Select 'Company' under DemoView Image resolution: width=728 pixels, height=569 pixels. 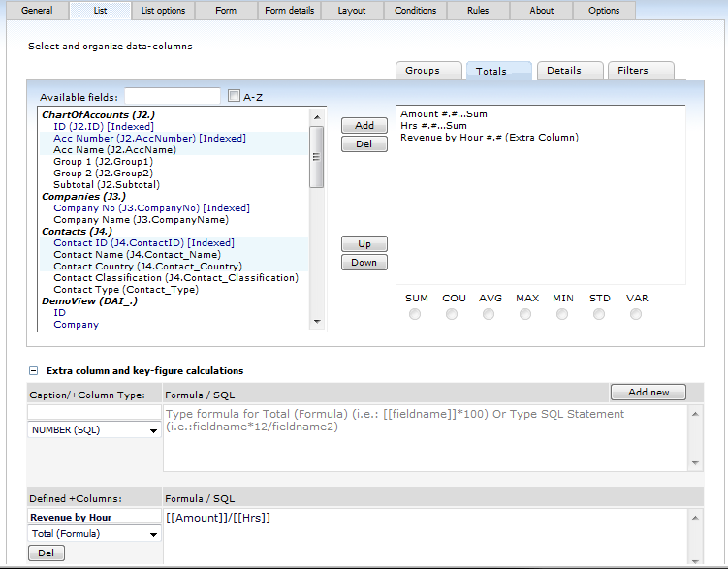(77, 325)
